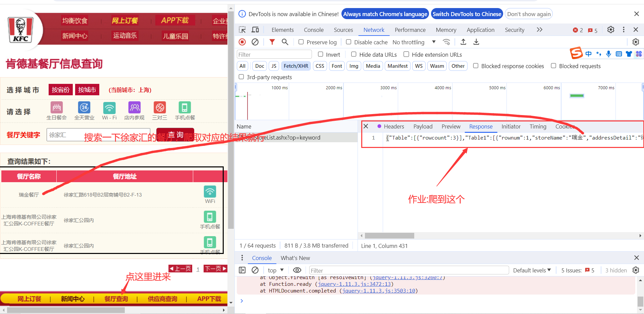The height and width of the screenshot is (314, 644).
Task: Clear the network log
Action: 255,42
